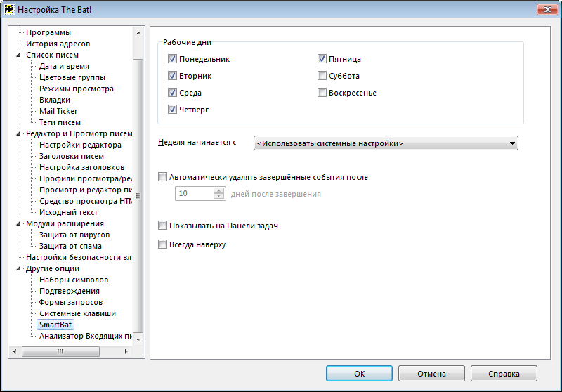The image size is (562, 392).
Task: Uncheck the Понедельник working day
Action: pos(172,59)
